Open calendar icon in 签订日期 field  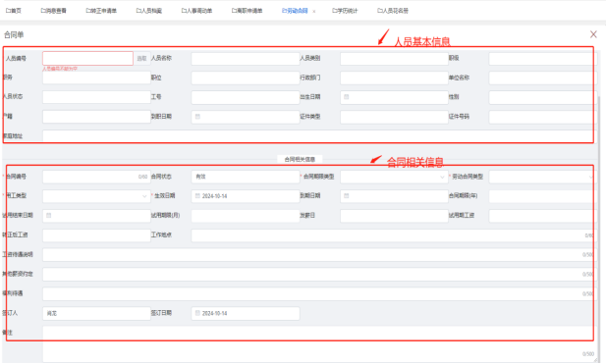click(197, 313)
